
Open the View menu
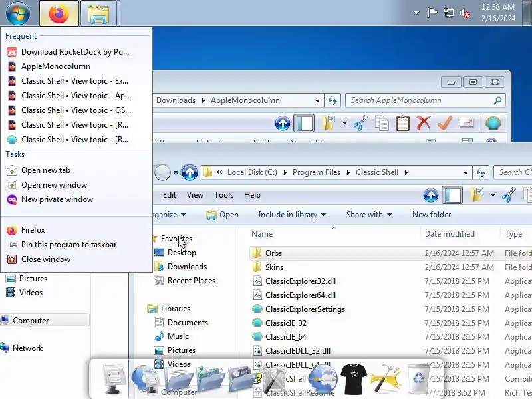(195, 195)
